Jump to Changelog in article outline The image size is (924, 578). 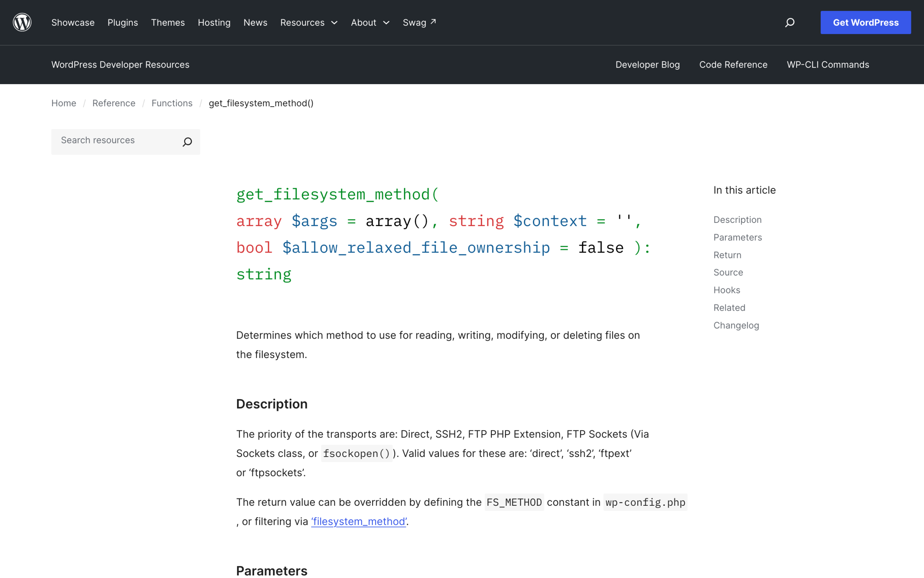(736, 325)
